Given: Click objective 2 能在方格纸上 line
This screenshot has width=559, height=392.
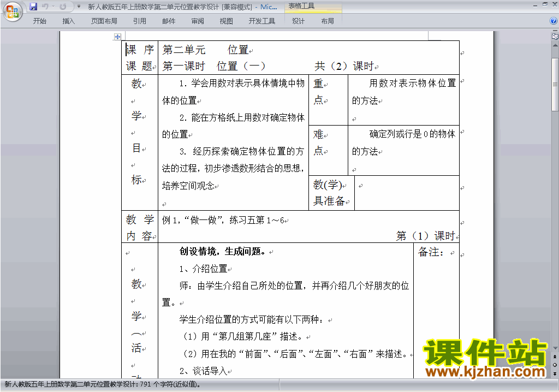Looking at the screenshot, I should (x=242, y=117).
